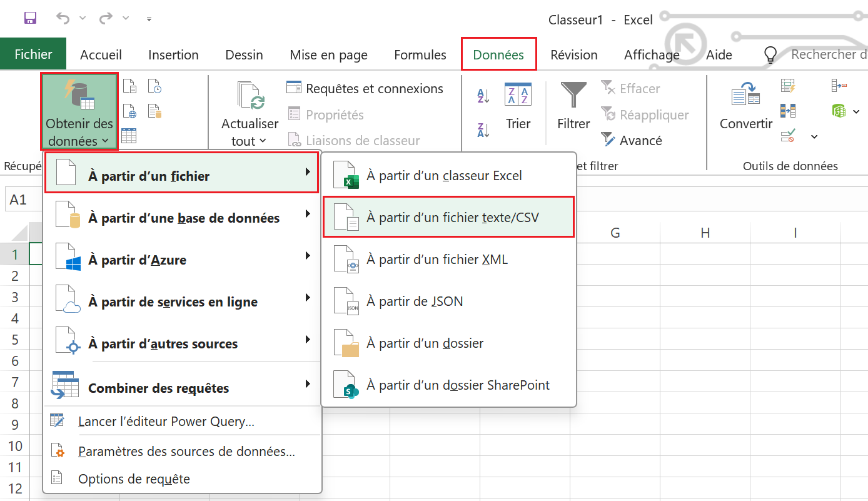Click the Sort Z to A icon

[x=483, y=129]
